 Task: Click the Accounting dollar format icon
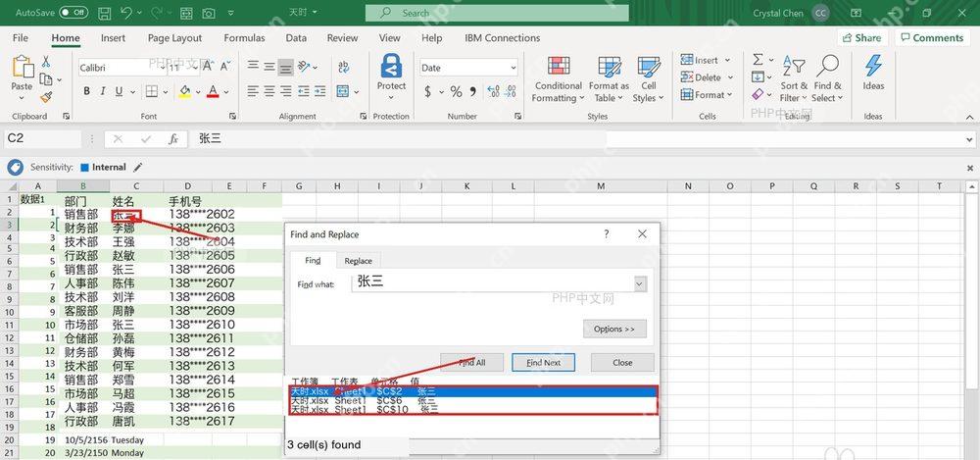[427, 92]
